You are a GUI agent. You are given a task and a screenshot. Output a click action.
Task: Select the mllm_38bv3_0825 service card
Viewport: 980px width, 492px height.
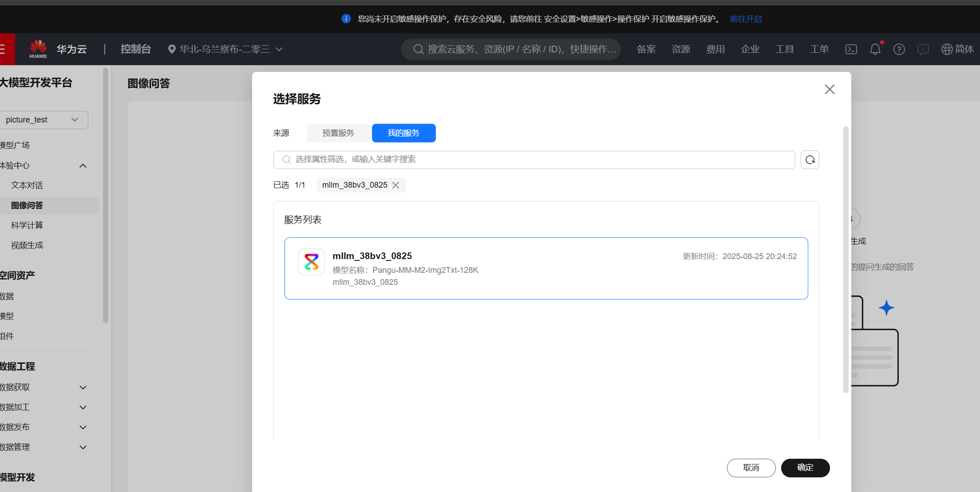pos(545,268)
